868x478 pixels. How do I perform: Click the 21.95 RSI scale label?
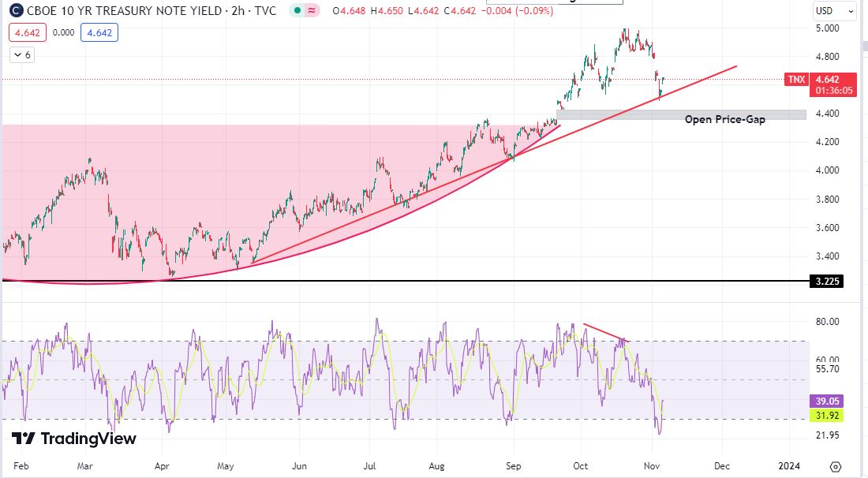(x=828, y=435)
